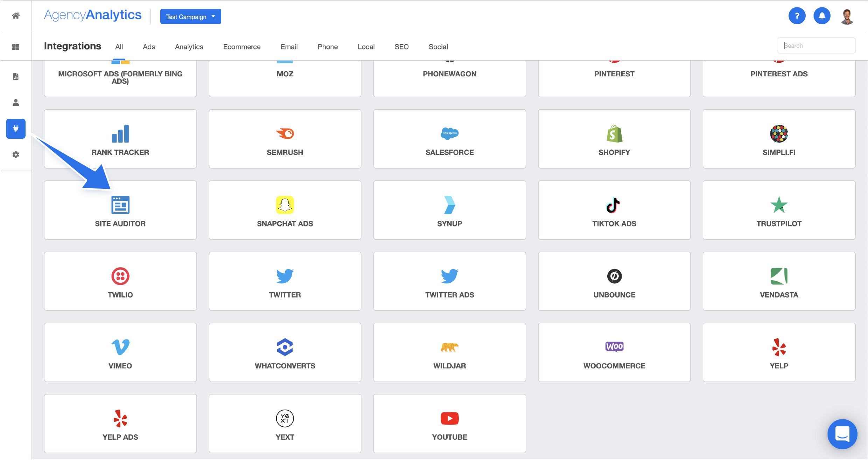
Task: Select the SEMrush integration
Action: [x=285, y=139]
